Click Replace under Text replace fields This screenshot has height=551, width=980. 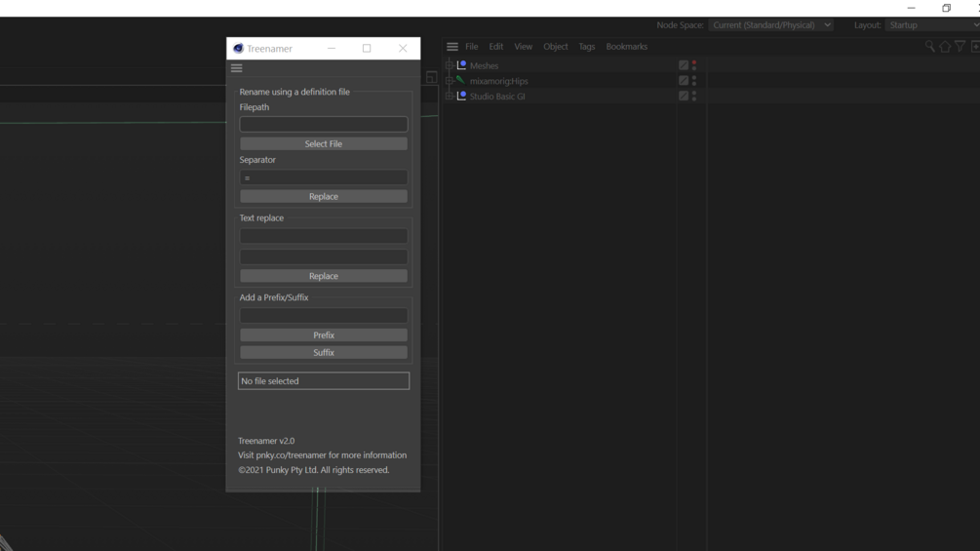point(323,275)
